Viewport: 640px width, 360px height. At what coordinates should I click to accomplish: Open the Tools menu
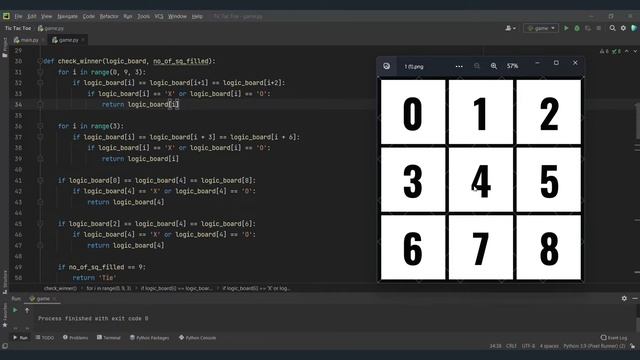coord(143,16)
